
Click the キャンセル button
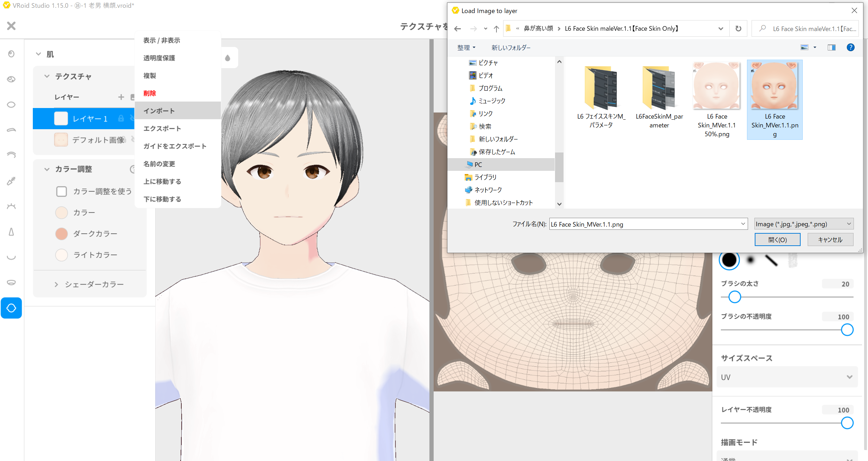pyautogui.click(x=830, y=240)
